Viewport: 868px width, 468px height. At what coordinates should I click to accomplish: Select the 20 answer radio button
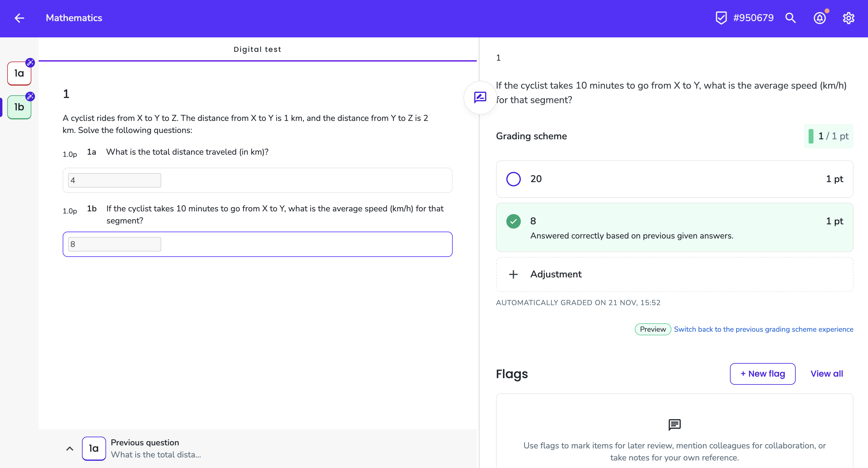click(514, 179)
